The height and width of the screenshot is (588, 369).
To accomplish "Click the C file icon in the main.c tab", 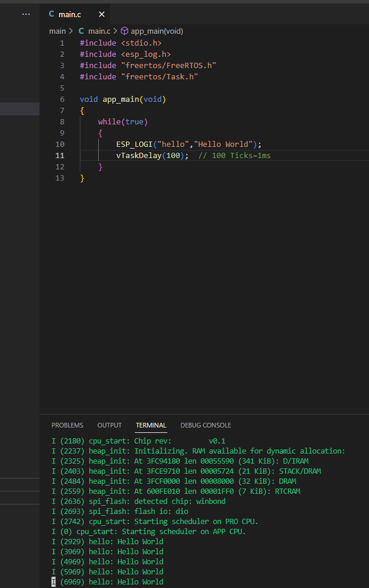I will click(x=51, y=14).
